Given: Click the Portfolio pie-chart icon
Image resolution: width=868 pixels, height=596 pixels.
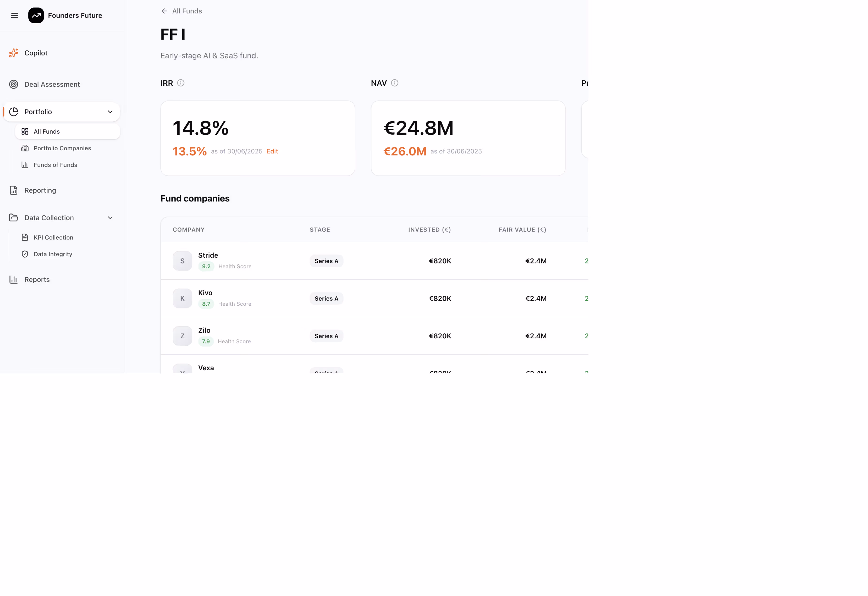Looking at the screenshot, I should (x=14, y=111).
